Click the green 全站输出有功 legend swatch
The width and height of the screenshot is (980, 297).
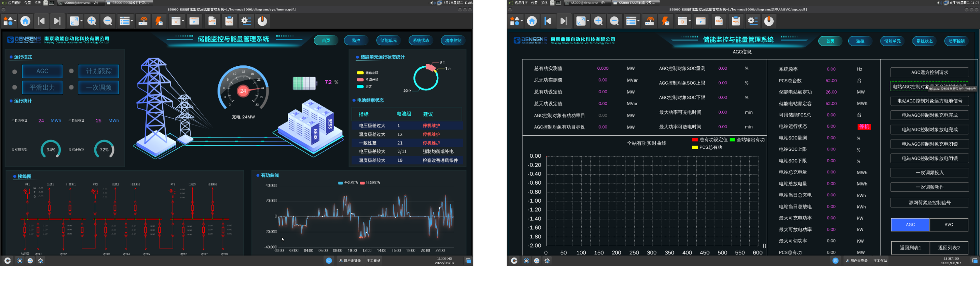click(732, 140)
